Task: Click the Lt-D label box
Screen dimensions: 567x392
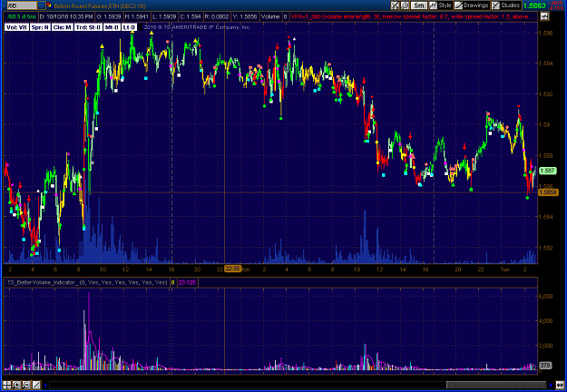Action: [x=129, y=27]
